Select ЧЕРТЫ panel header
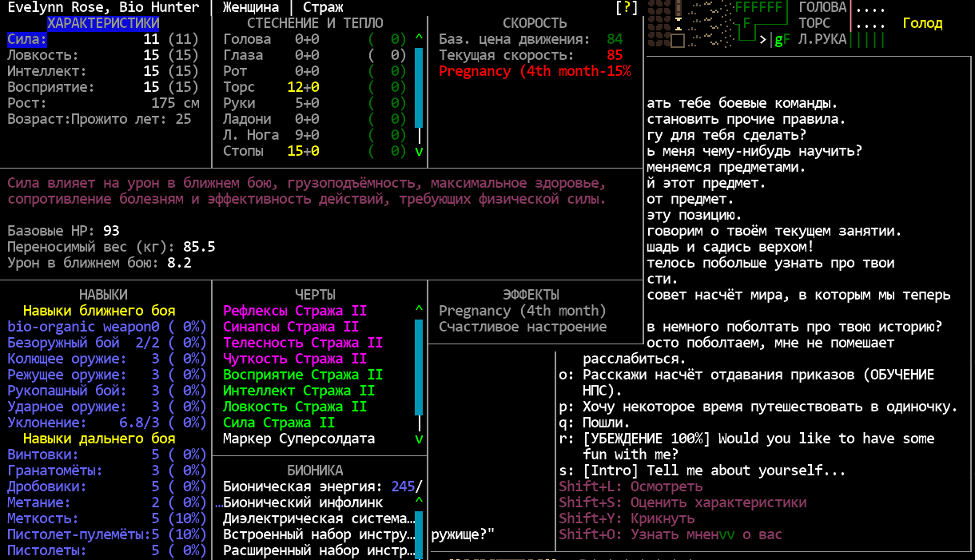 (315, 295)
